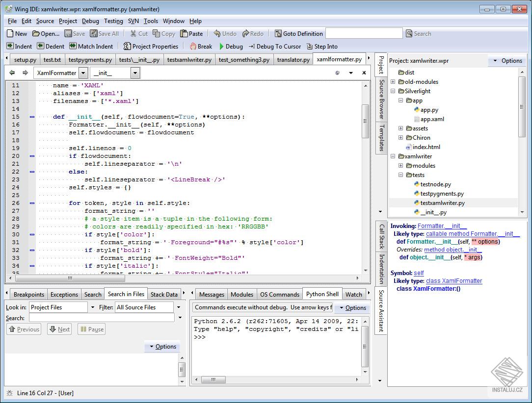This screenshot has height=403, width=532.
Task: Navigate back with the editor's left arrow
Action: [12, 73]
